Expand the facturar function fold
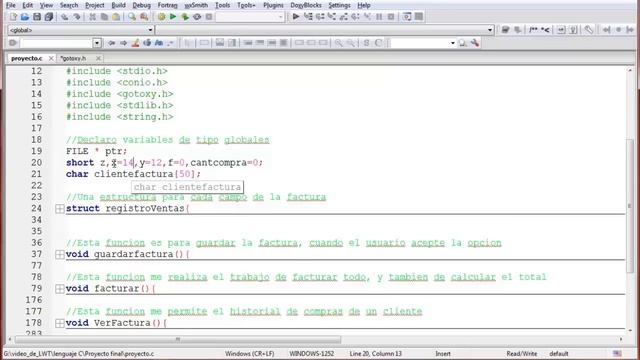640x360 pixels. click(x=60, y=289)
